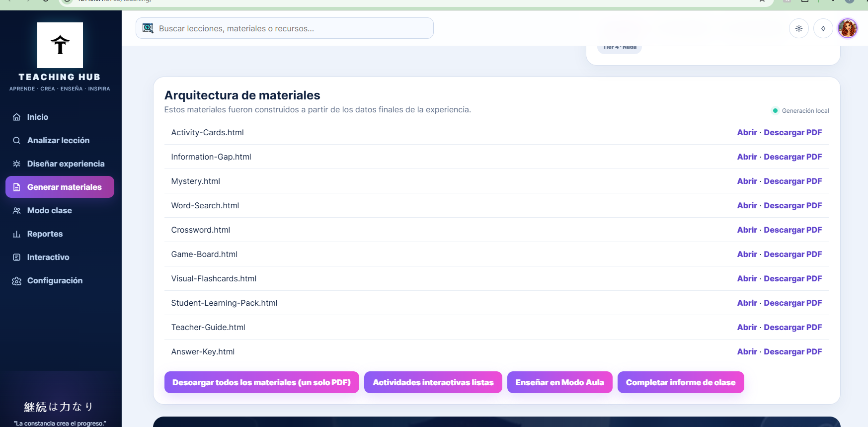
Task: Open Analizar lección section
Action: coord(60,140)
